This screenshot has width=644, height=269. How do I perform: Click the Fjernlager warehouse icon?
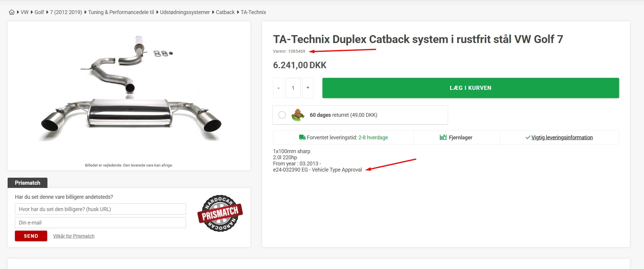[x=443, y=137]
